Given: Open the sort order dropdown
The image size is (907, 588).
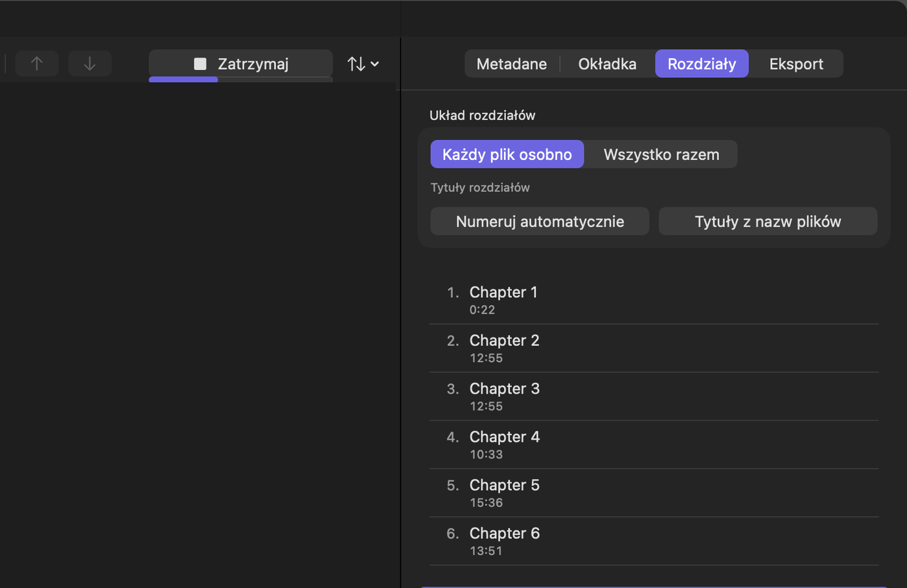Looking at the screenshot, I should tap(363, 63).
